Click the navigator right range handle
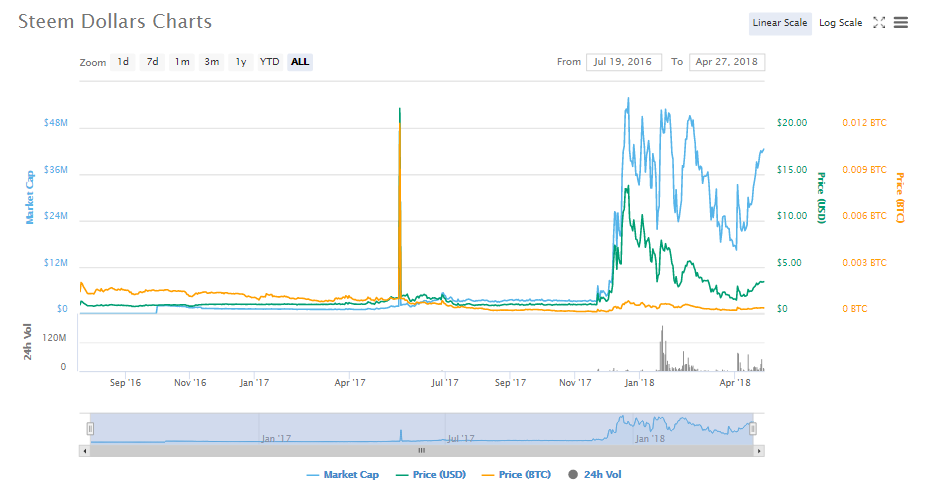 pyautogui.click(x=753, y=429)
